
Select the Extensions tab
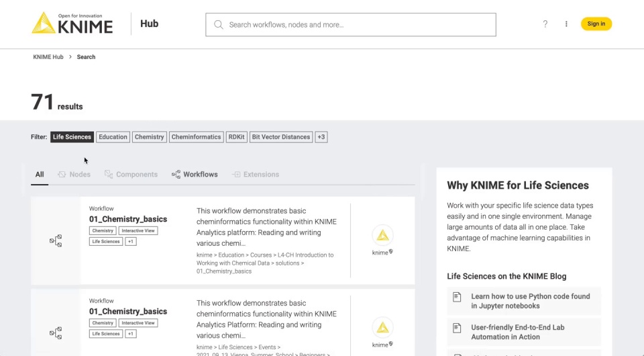(256, 174)
